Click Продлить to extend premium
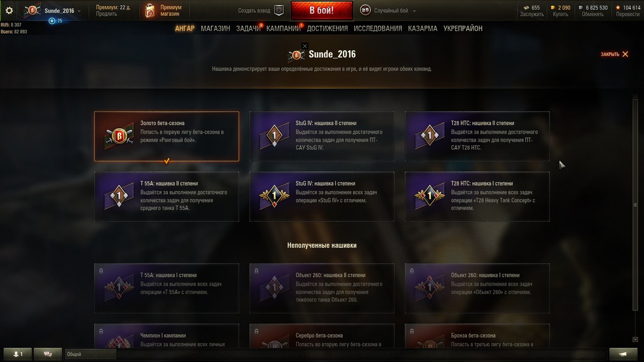The height and width of the screenshot is (362, 644). pyautogui.click(x=107, y=14)
